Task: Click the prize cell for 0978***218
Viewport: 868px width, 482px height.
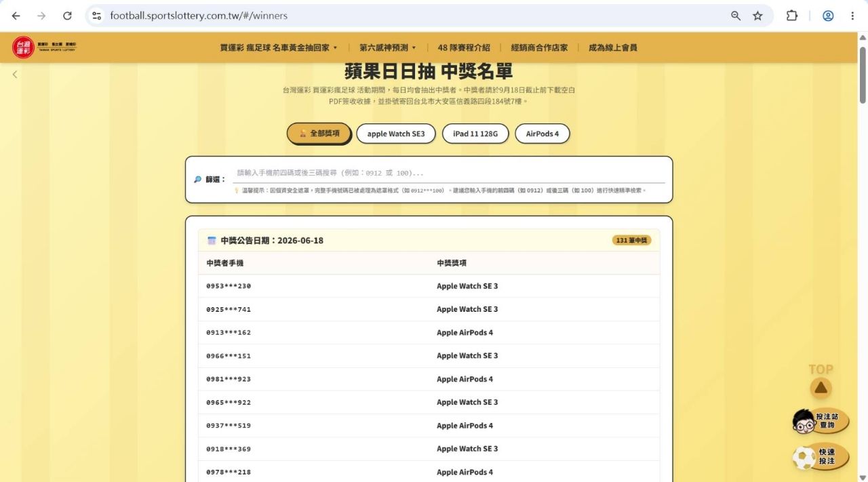Action: pyautogui.click(x=465, y=473)
